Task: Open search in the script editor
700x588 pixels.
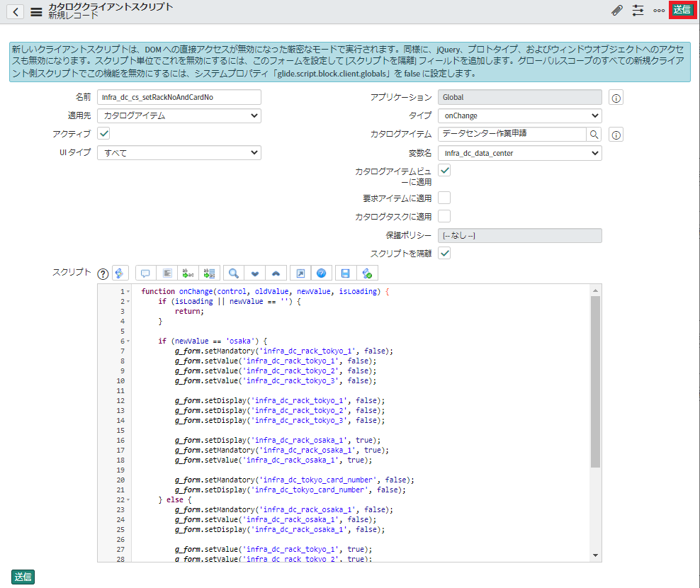Action: (x=234, y=273)
